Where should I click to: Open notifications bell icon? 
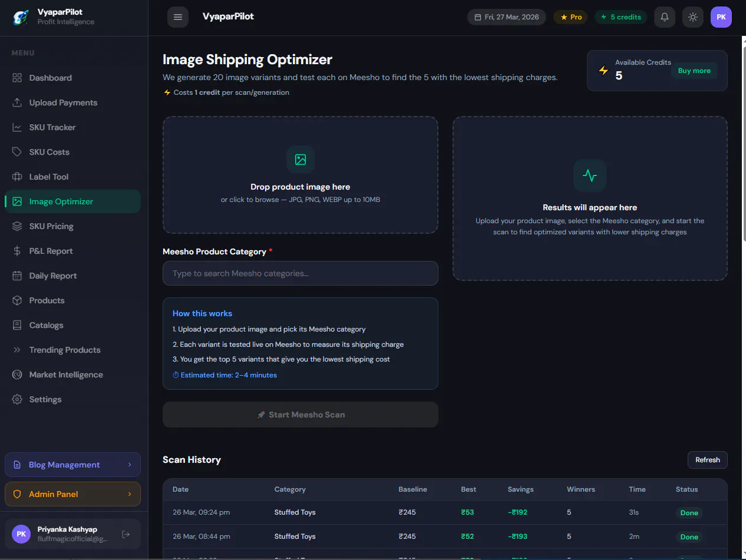pos(665,17)
